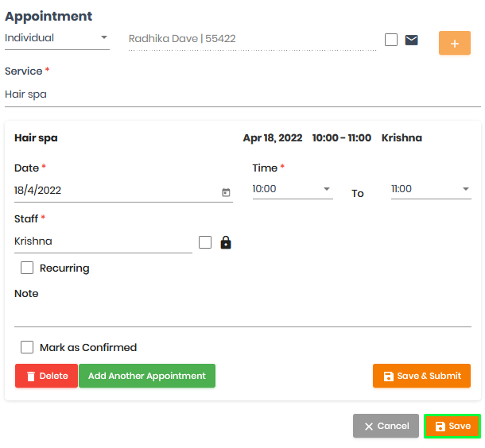485x448 pixels.
Task: Click the trash icon on Delete
Action: pos(31,376)
